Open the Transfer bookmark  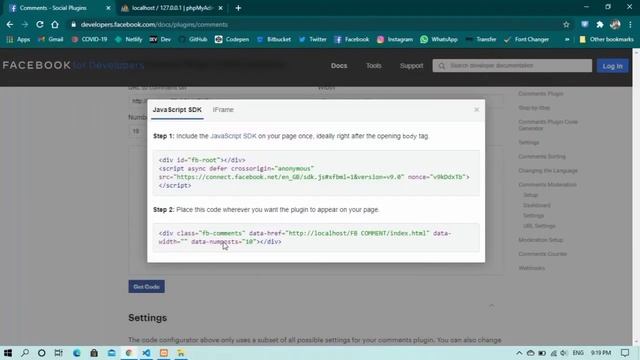[x=481, y=39]
